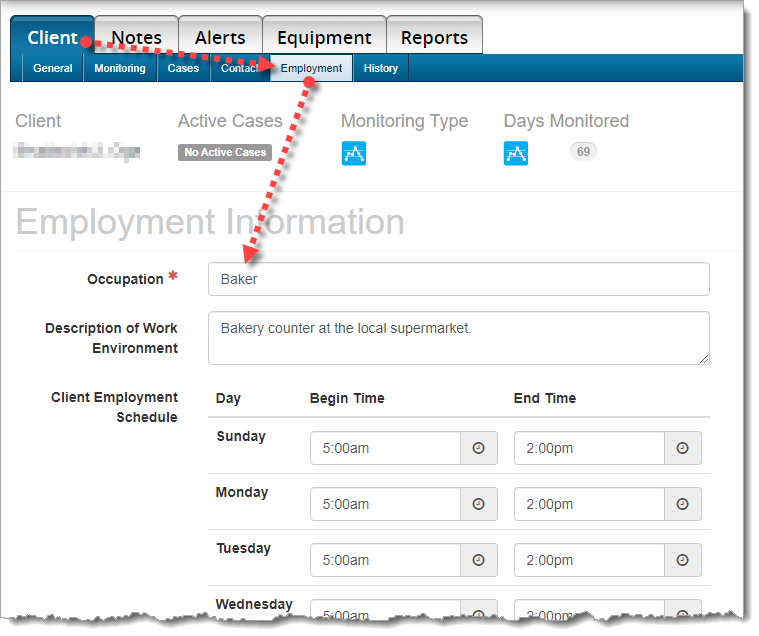Click the blue Monitoring Type icon
Image resolution: width=759 pixels, height=636 pixels.
(x=354, y=153)
